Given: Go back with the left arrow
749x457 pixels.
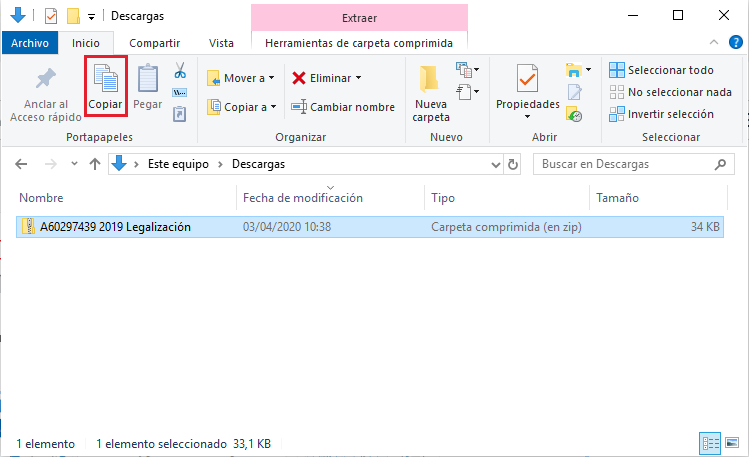Looking at the screenshot, I should tap(21, 164).
